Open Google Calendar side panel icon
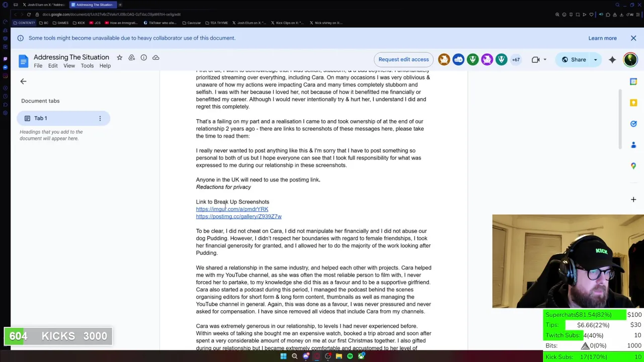Screen dimensions: 644x362 633,81
